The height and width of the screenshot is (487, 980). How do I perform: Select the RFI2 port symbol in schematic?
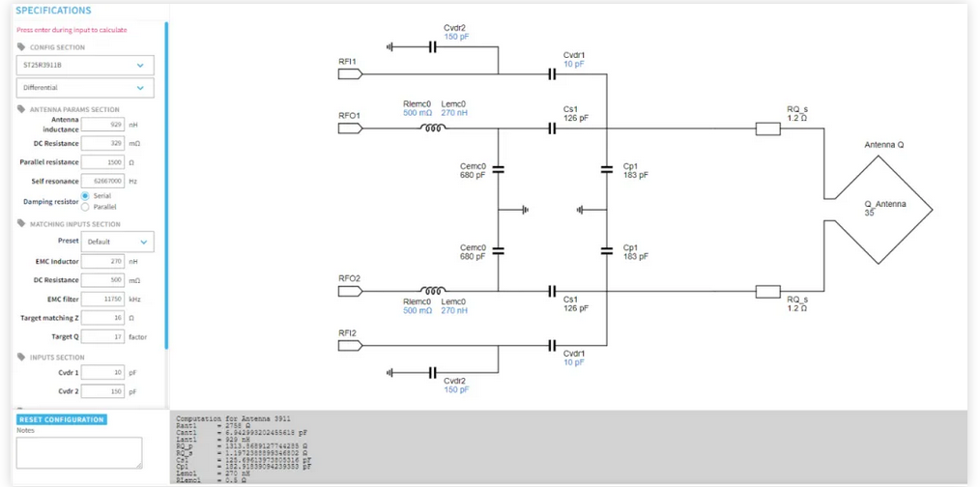click(349, 344)
